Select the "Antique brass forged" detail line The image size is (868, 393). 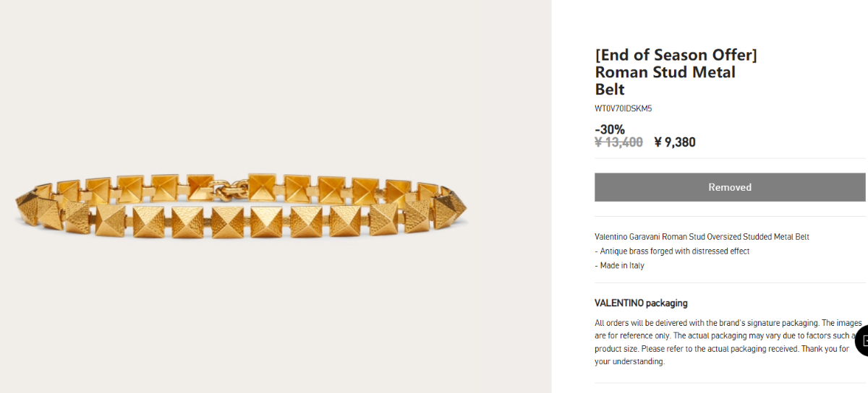pyautogui.click(x=674, y=251)
